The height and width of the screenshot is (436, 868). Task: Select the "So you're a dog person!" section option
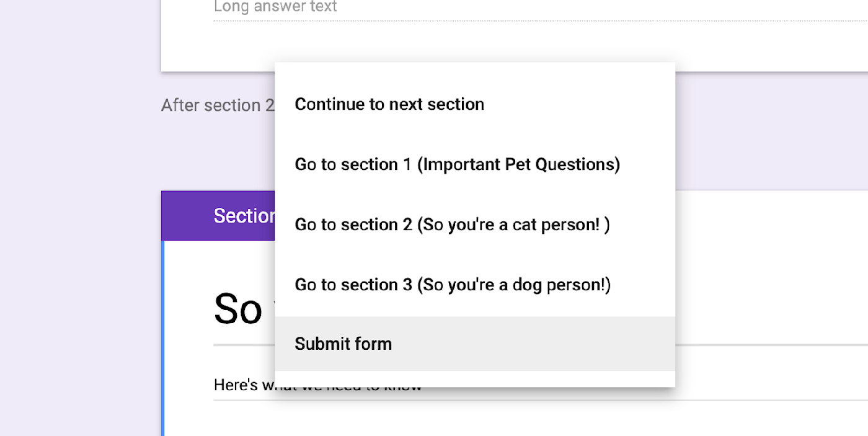point(453,285)
